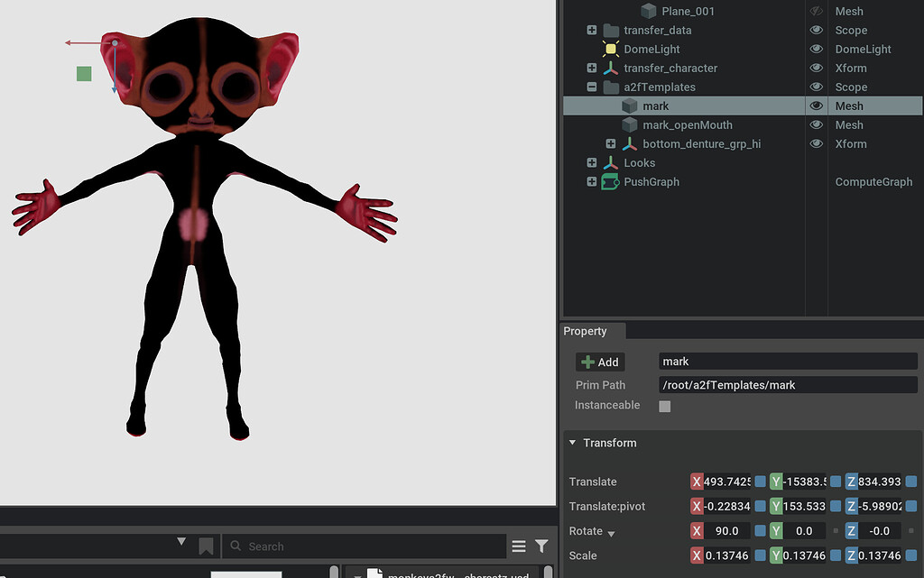The width and height of the screenshot is (924, 578).
Task: Click the green square gizmo handle in viewport
Action: click(x=83, y=74)
